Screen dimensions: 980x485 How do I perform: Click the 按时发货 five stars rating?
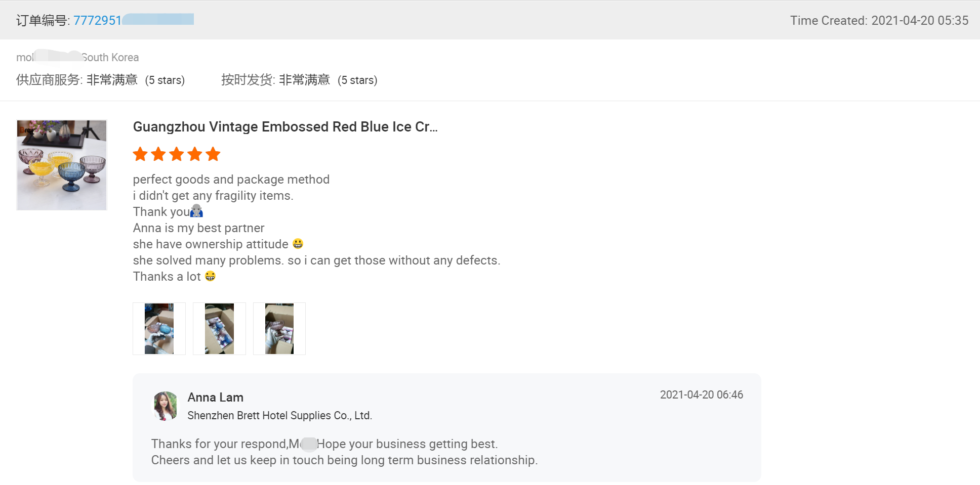click(357, 80)
